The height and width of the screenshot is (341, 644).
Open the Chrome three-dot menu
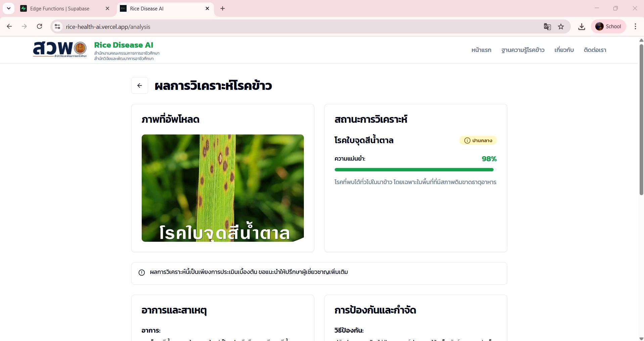tap(635, 26)
